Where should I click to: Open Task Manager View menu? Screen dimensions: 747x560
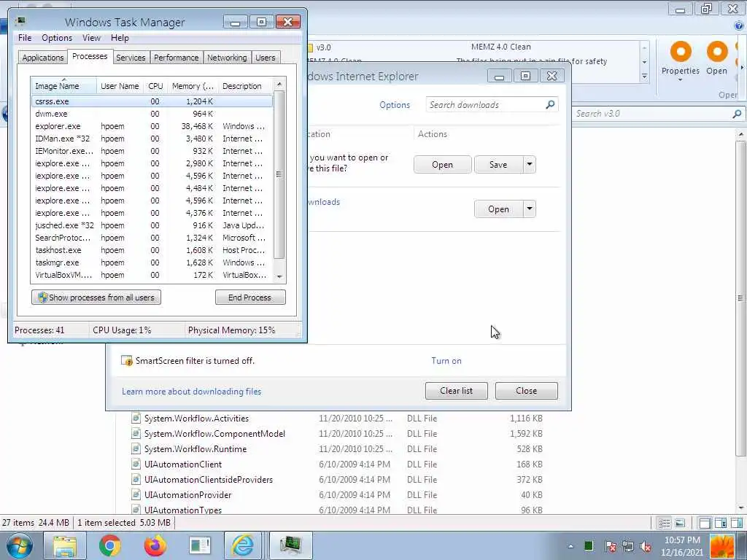tap(91, 38)
